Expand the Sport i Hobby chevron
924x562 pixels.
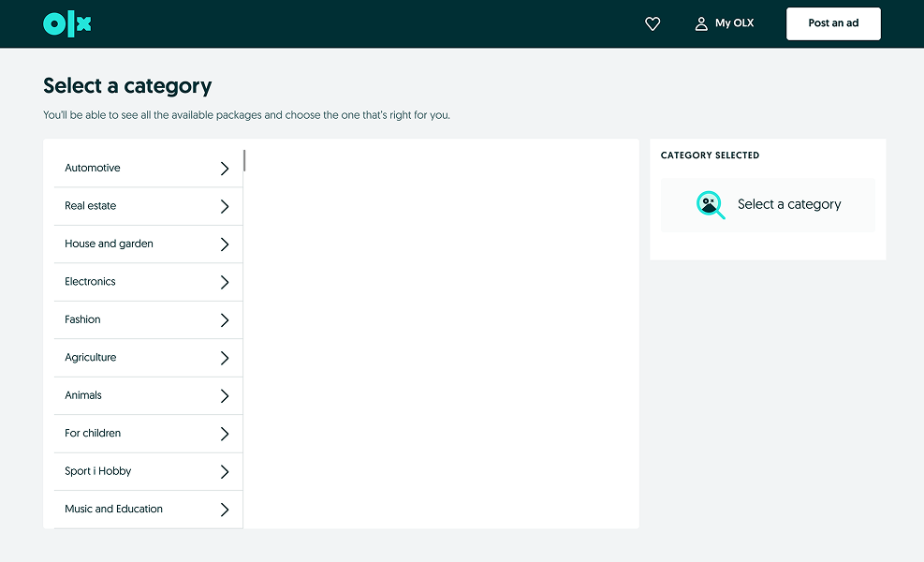[225, 472]
